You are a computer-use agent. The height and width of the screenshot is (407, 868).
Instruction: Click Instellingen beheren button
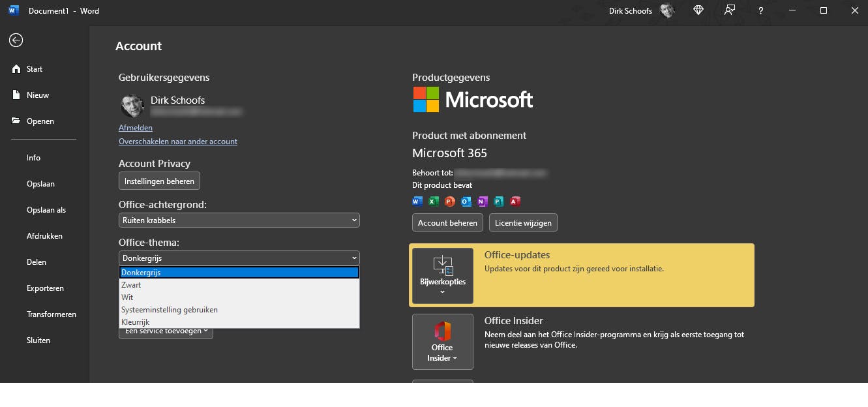pyautogui.click(x=159, y=181)
